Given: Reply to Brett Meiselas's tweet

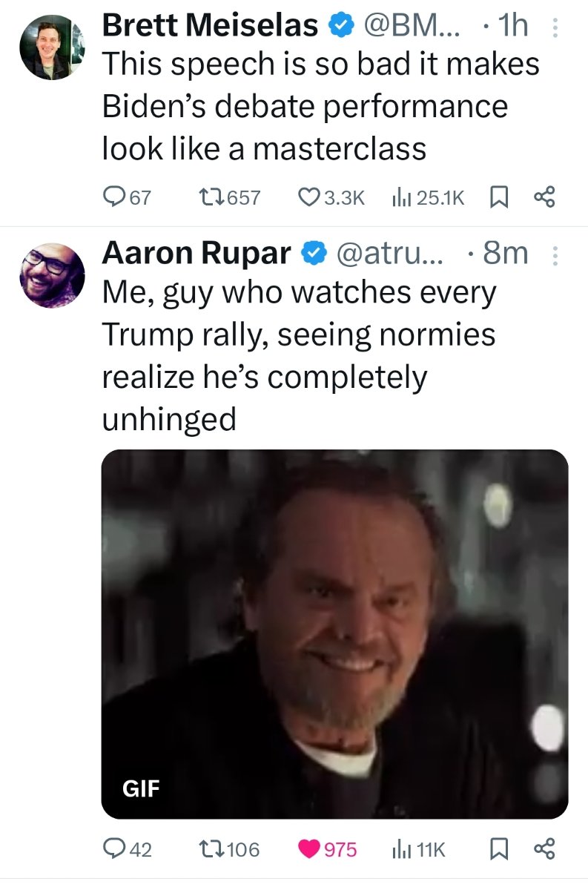Looking at the screenshot, I should pos(114,197).
